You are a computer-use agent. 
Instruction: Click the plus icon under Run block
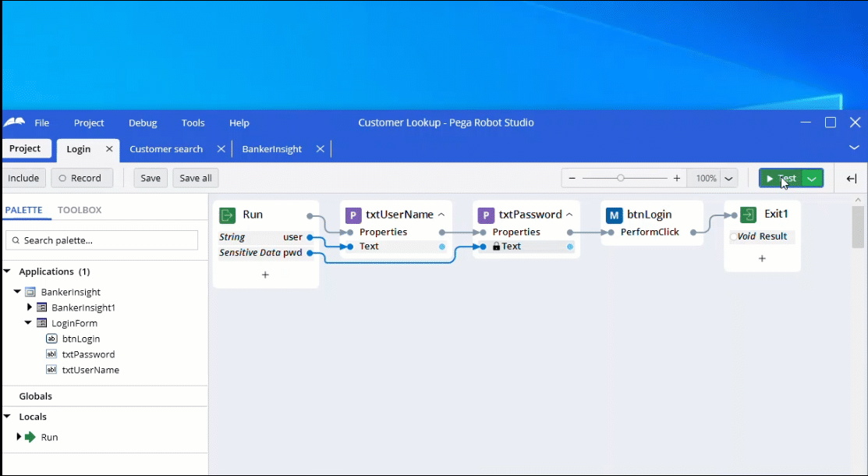(265, 275)
